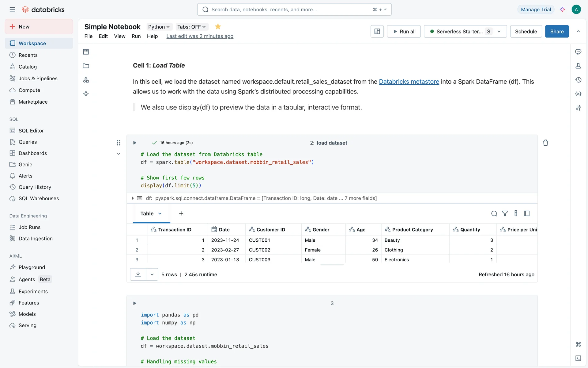This screenshot has width=588, height=368.
Task: Click the search data and notebooks field
Action: pos(294,10)
